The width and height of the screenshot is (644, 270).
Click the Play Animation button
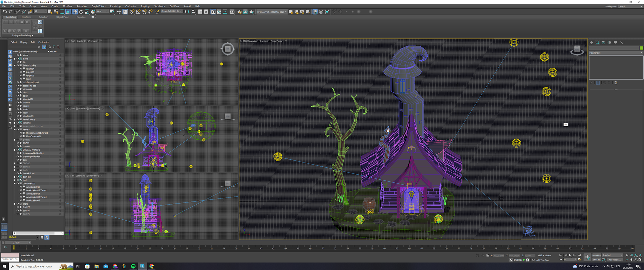(x=570, y=255)
